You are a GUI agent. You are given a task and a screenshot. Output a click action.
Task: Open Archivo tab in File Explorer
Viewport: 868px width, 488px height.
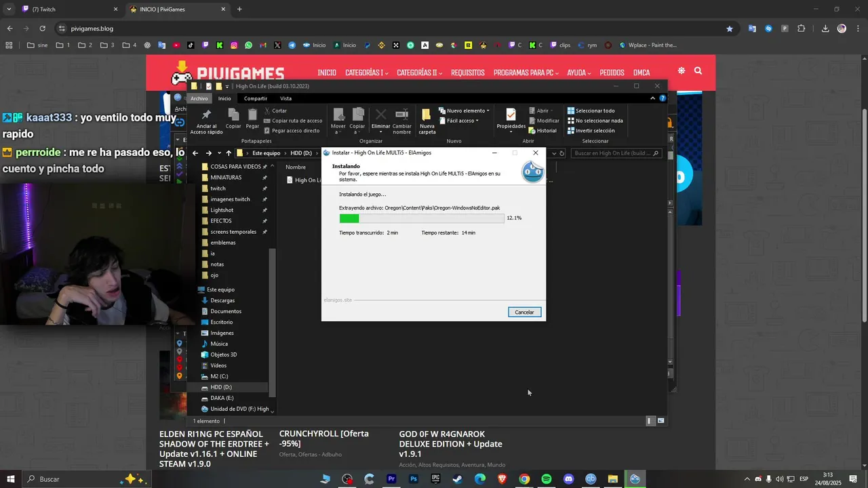pos(199,98)
